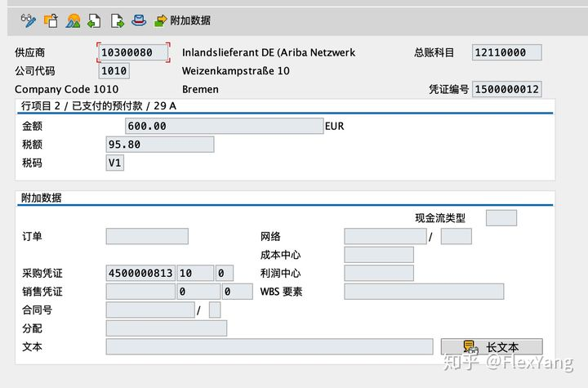Focus the 销售凭证 document number field

(x=140, y=292)
